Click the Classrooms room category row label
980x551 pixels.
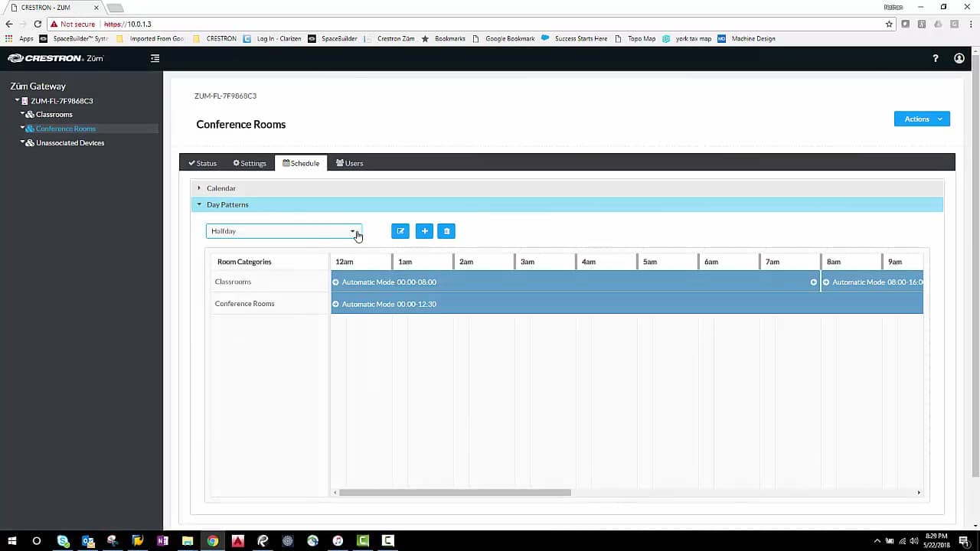pos(233,282)
